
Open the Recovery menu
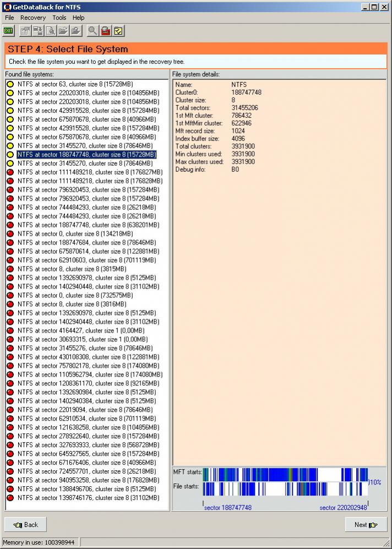tap(33, 18)
